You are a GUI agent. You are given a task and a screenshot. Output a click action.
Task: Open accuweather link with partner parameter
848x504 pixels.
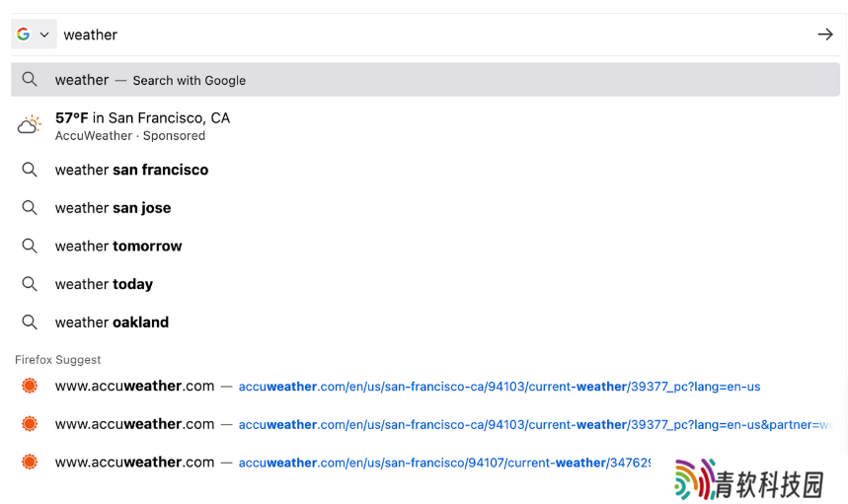[535, 424]
